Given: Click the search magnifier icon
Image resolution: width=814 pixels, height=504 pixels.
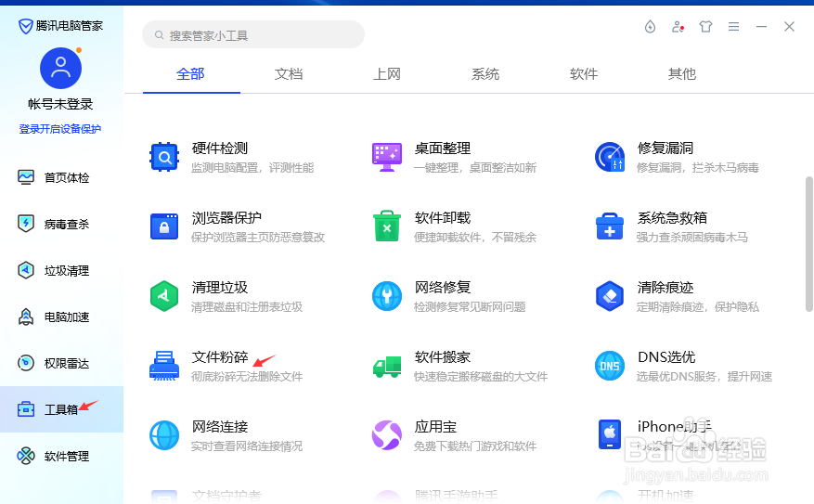Looking at the screenshot, I should pos(160,34).
